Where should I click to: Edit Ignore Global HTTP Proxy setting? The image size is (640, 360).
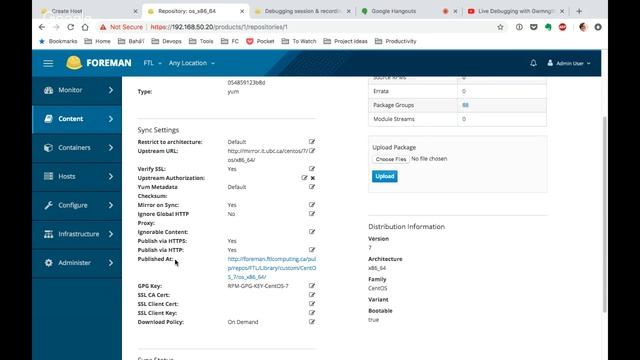point(312,213)
